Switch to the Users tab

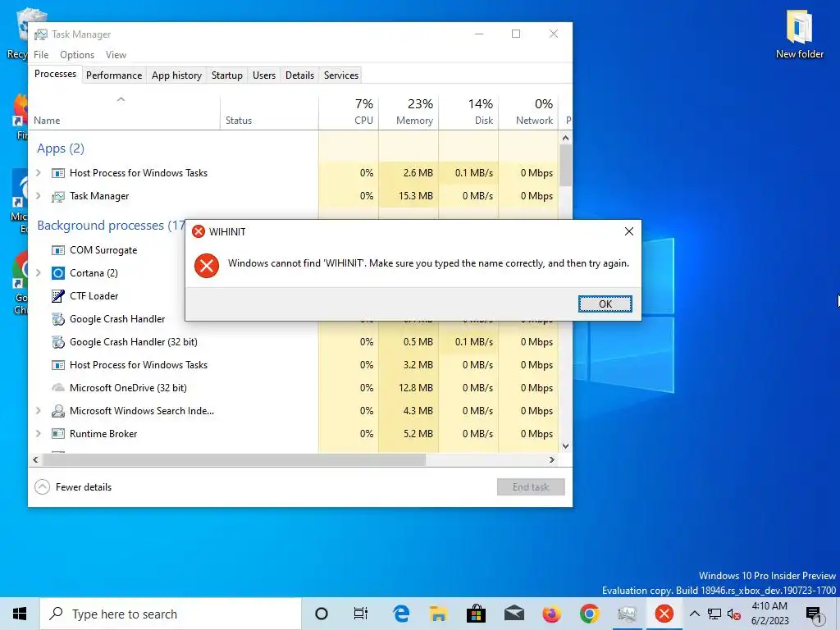coord(264,75)
